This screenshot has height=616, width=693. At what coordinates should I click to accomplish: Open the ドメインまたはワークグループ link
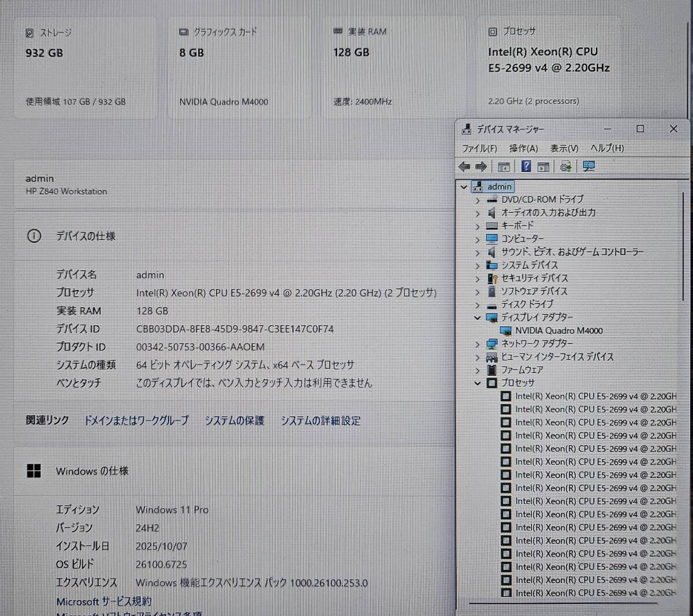[136, 421]
